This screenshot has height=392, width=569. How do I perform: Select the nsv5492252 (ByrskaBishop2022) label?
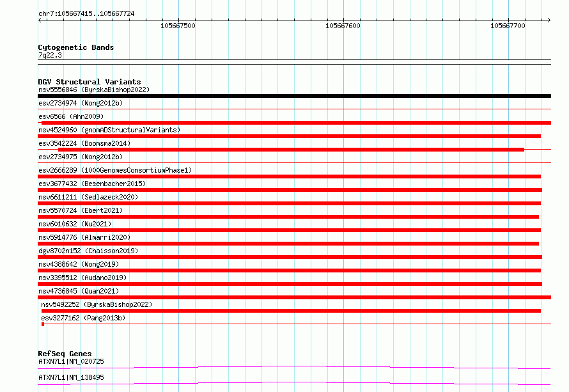point(97,304)
